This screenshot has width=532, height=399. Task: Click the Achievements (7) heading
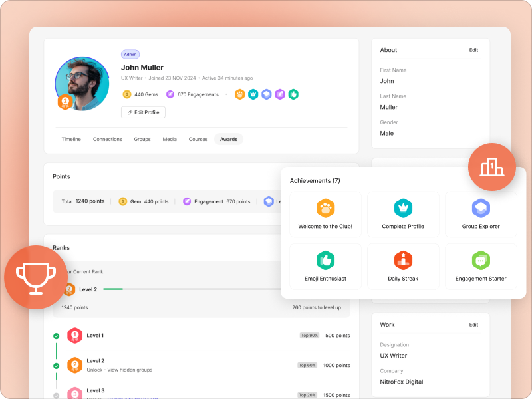(x=315, y=180)
